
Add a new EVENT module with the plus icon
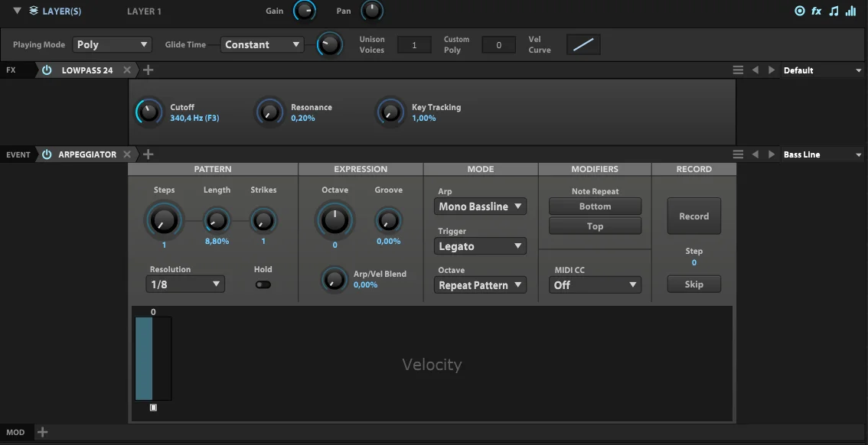pyautogui.click(x=148, y=154)
